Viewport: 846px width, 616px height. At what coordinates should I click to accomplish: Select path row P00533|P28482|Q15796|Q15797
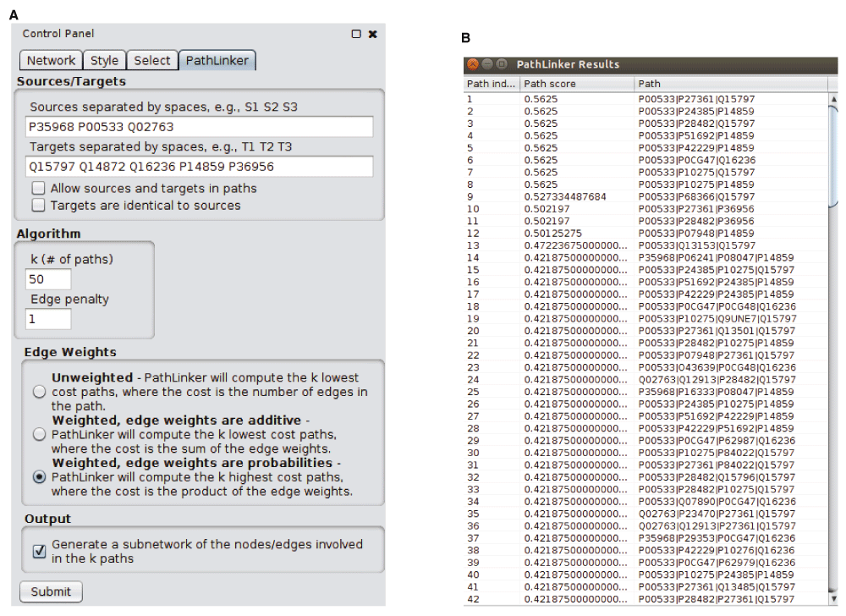645,477
